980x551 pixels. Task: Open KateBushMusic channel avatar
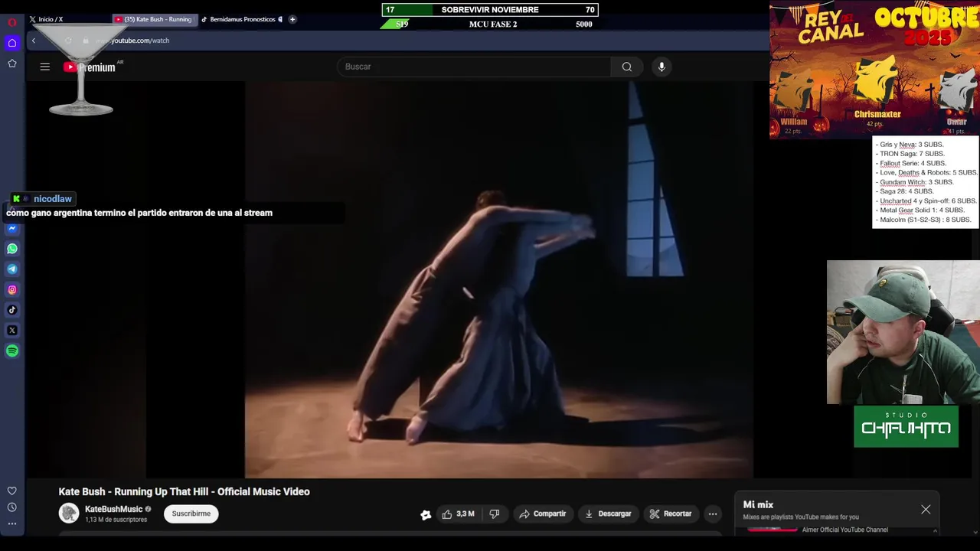pos(69,514)
